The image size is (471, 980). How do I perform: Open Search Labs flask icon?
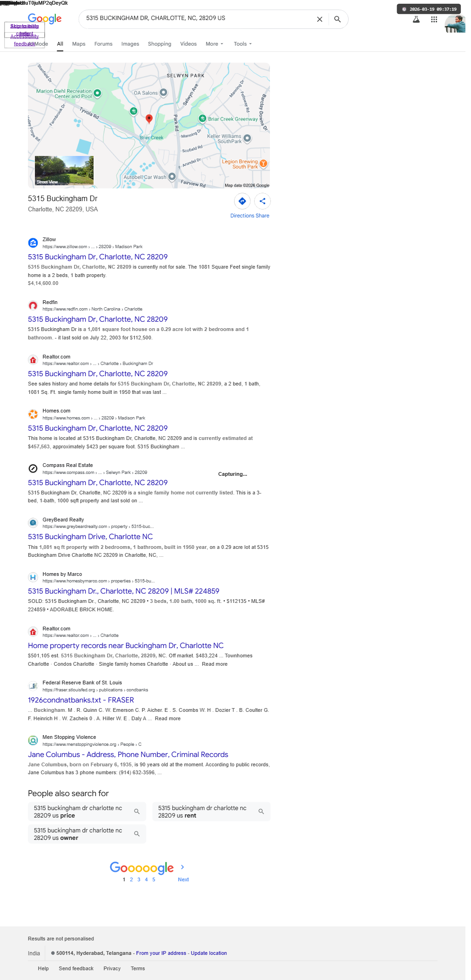click(416, 20)
